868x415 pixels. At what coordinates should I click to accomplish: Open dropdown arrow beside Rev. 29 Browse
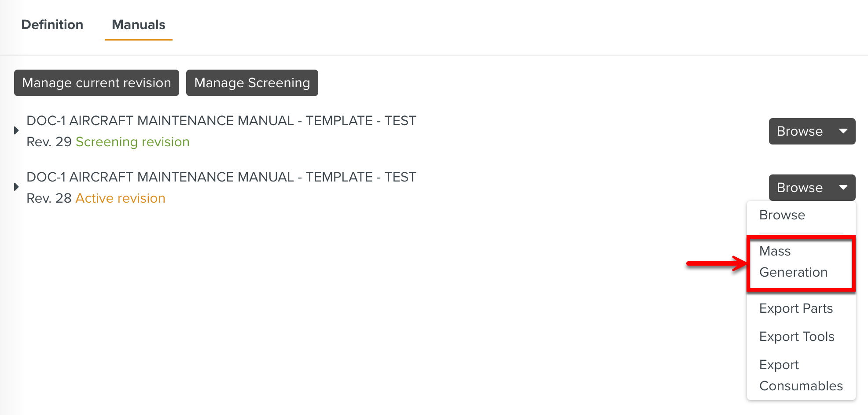pos(843,131)
